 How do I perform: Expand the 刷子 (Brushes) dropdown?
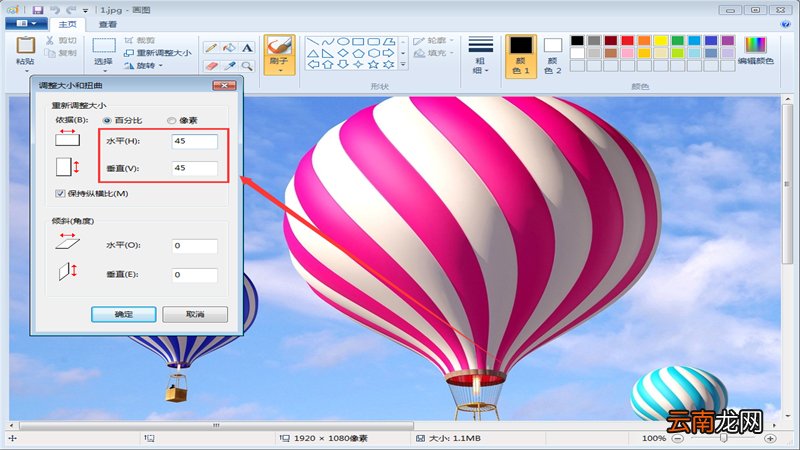coord(279,73)
